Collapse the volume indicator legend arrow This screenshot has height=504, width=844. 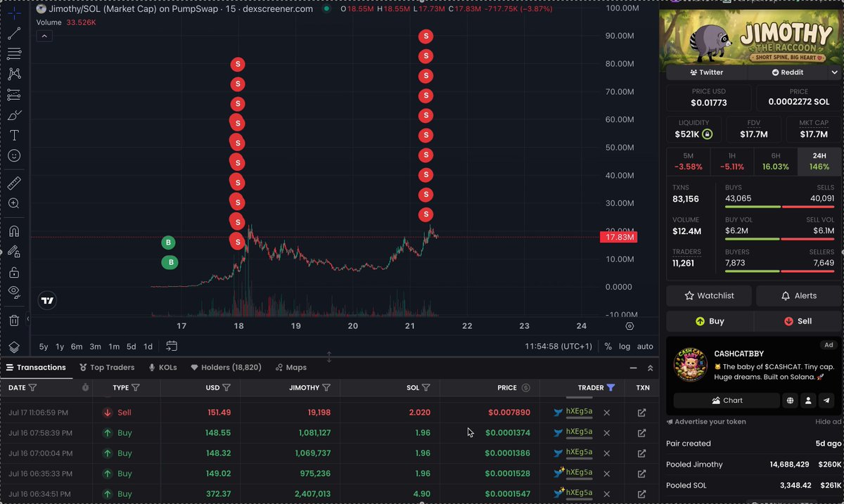44,35
